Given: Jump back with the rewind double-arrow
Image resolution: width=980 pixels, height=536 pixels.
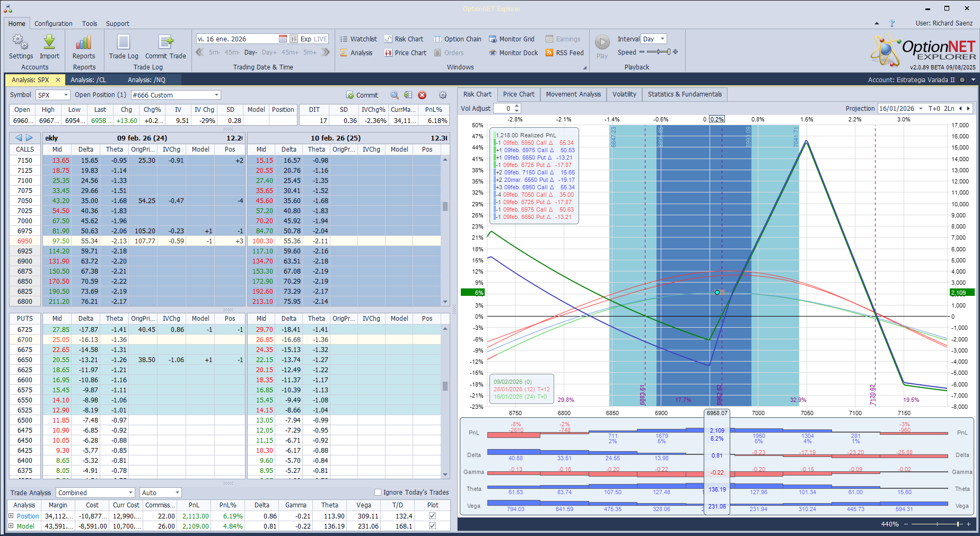Looking at the screenshot, I should tap(200, 52).
